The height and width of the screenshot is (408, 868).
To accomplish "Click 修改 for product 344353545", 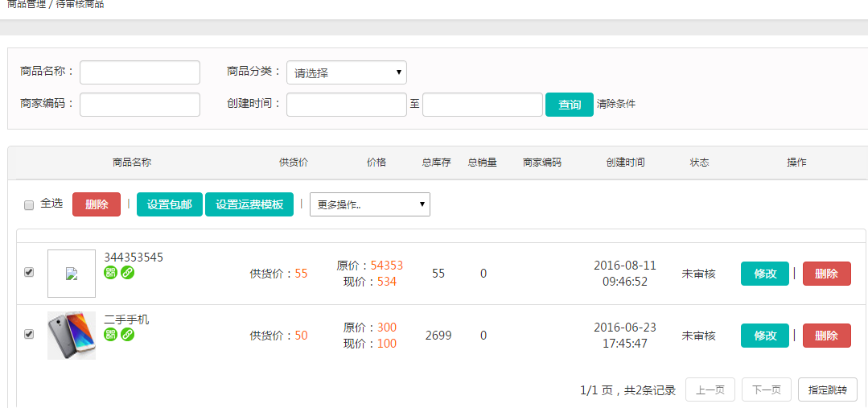I will (x=765, y=274).
